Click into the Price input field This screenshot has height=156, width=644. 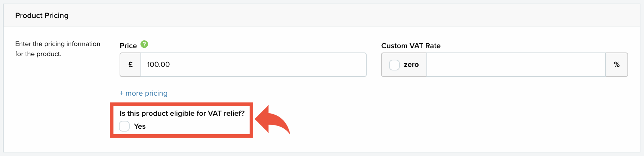click(254, 65)
